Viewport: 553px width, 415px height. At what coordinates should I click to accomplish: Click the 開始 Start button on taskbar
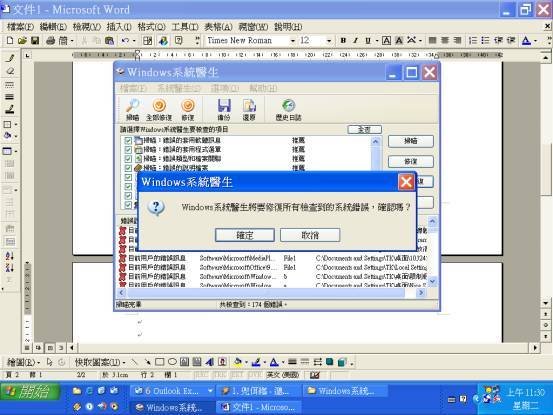30,392
